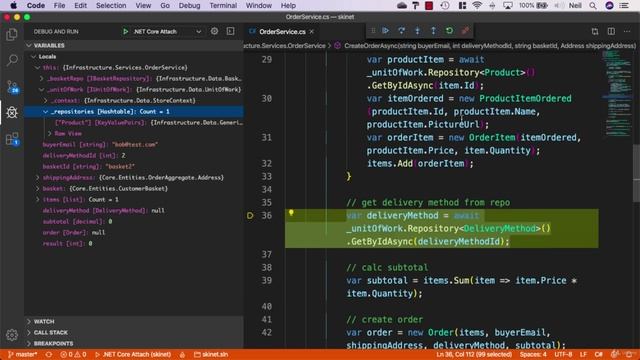The height and width of the screenshot is (360, 640).
Task: Open the Source Control view
Action: coord(12,86)
